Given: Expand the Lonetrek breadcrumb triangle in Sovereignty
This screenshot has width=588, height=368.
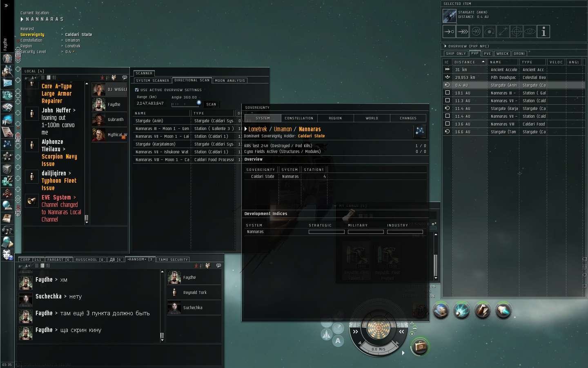Looking at the screenshot, I should coord(245,129).
